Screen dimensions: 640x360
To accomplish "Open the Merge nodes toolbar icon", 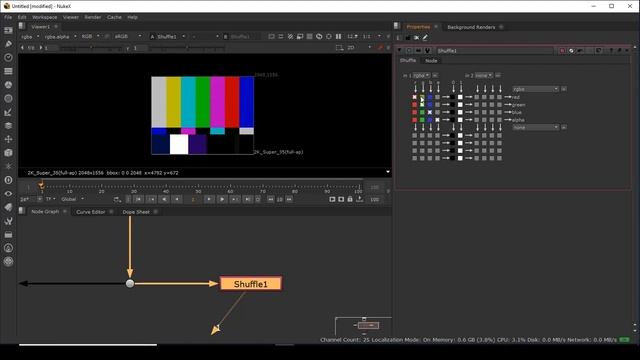I will tap(8, 125).
